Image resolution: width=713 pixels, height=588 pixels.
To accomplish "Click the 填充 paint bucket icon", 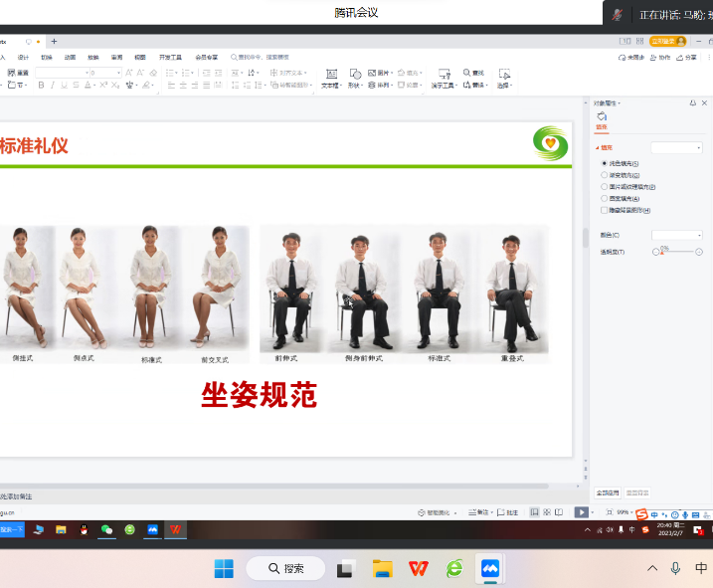I will pos(602,118).
